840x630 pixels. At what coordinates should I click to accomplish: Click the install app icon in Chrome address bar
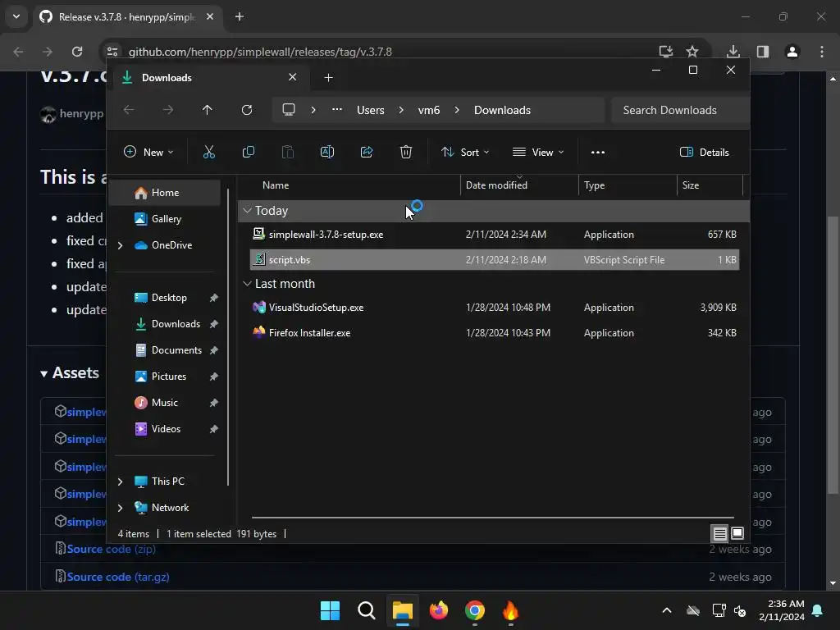[665, 52]
